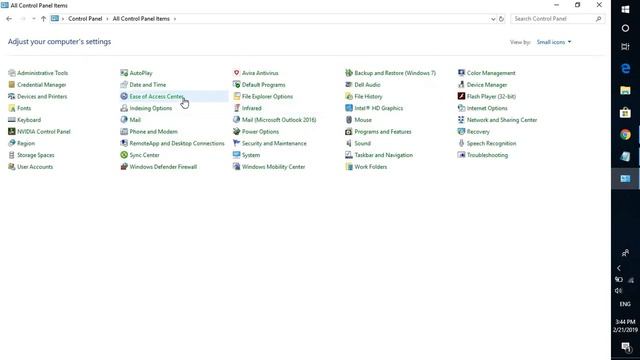Open Security and Maintenance flag icon
Image resolution: width=640 pixels, height=360 pixels.
(236, 143)
